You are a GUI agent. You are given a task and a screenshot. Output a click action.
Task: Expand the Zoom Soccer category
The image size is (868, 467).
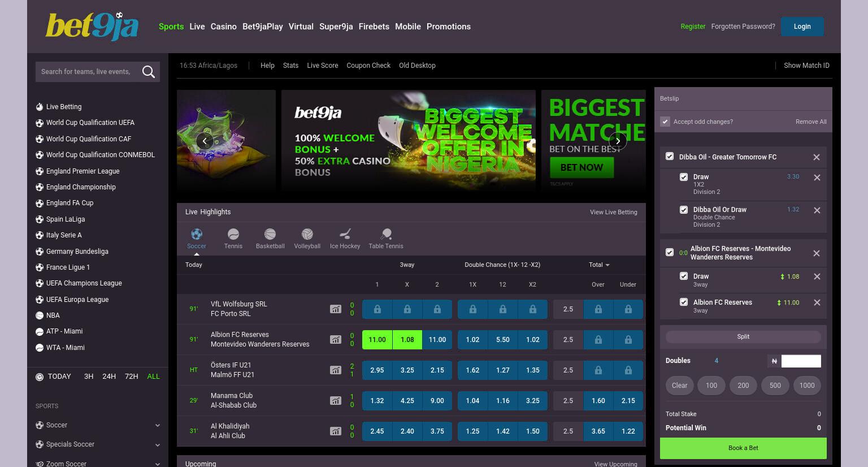158,464
